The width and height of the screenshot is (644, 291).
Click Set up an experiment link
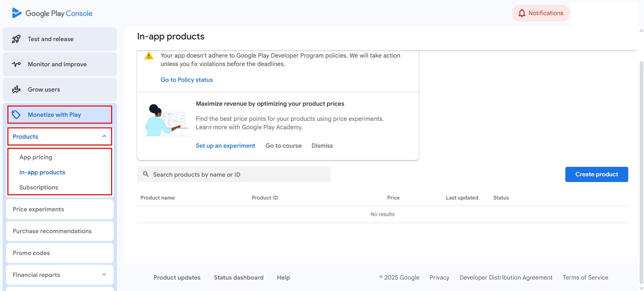coord(225,145)
